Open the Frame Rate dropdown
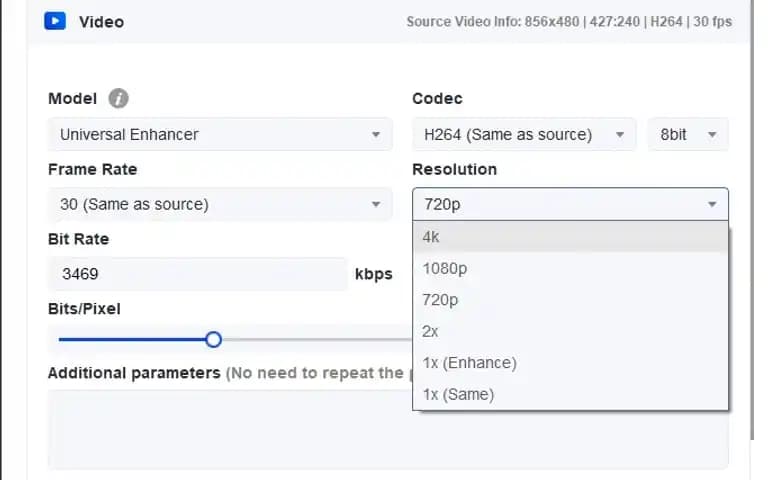The image size is (768, 480). (x=220, y=204)
